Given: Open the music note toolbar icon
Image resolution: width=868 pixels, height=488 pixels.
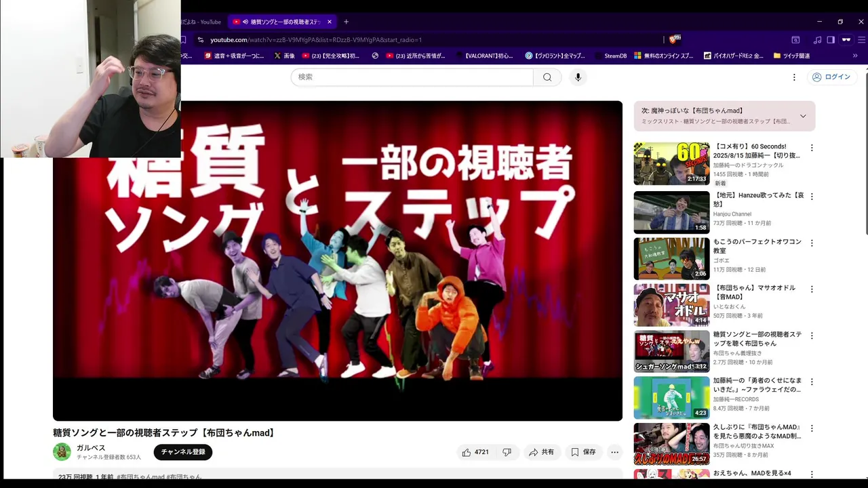Looking at the screenshot, I should tap(817, 40).
